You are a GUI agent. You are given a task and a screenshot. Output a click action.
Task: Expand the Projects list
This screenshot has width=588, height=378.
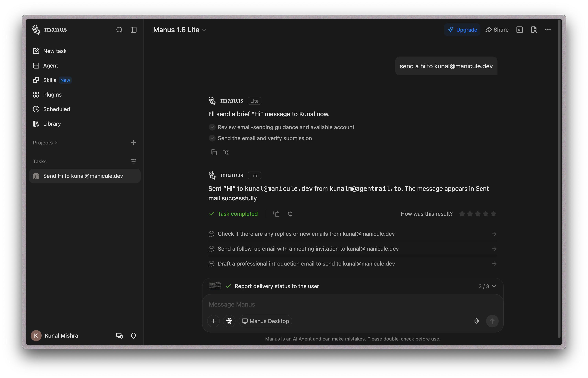coord(45,143)
